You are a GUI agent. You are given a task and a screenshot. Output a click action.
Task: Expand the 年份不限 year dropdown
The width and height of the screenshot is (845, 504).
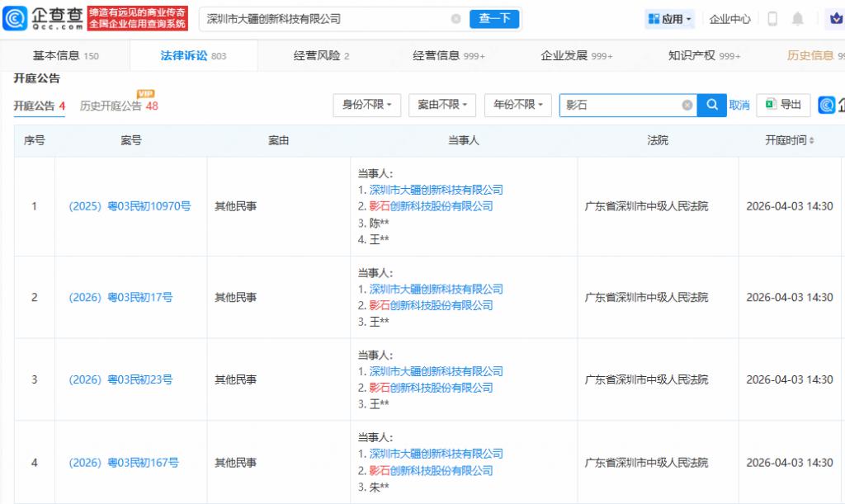(518, 105)
